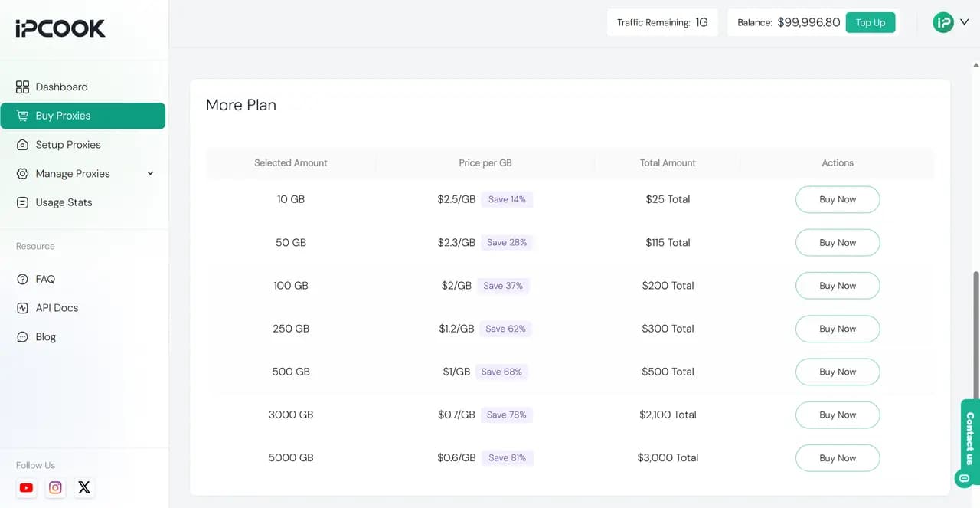Click the $3,000 Total cell
Viewport: 980px width, 508px height.
(x=668, y=457)
